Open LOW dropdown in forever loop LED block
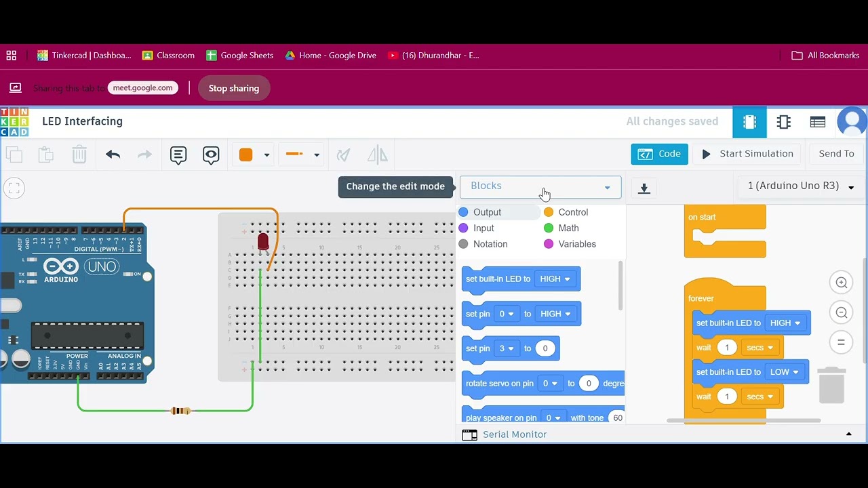Image resolution: width=868 pixels, height=488 pixels. [x=784, y=372]
